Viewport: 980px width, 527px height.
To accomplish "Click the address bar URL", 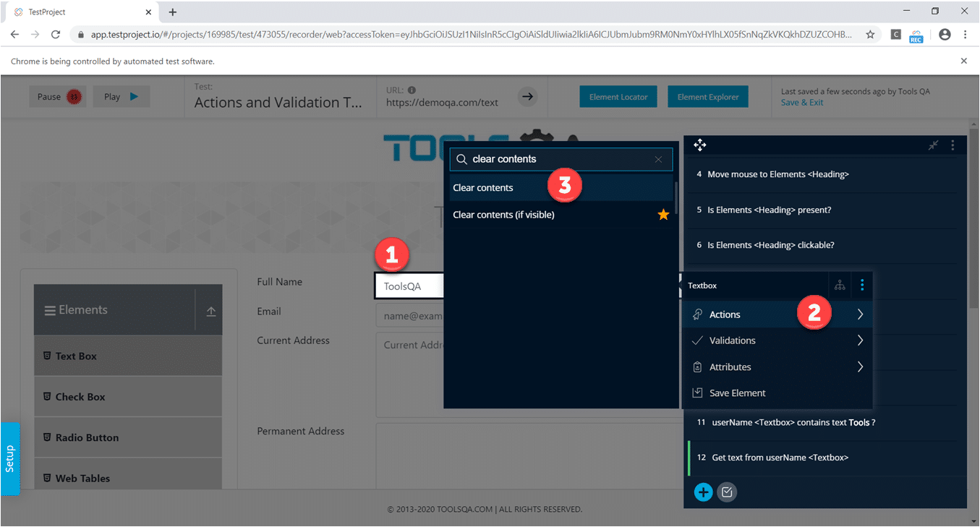I will [x=471, y=34].
